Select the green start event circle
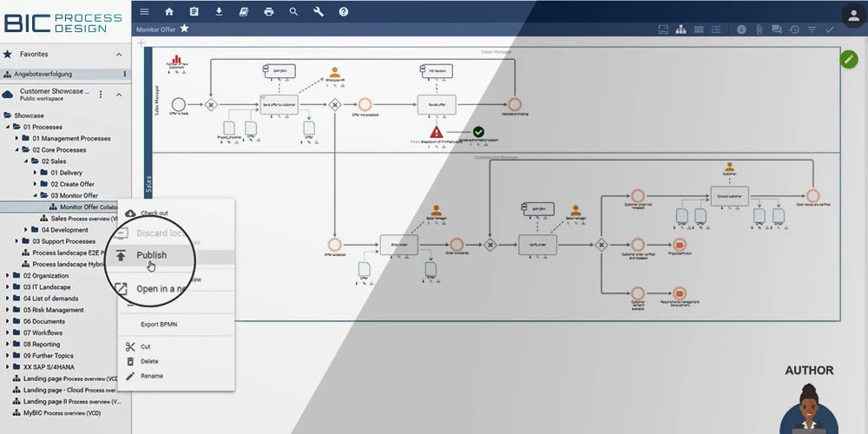The width and height of the screenshot is (868, 434). pos(178,104)
